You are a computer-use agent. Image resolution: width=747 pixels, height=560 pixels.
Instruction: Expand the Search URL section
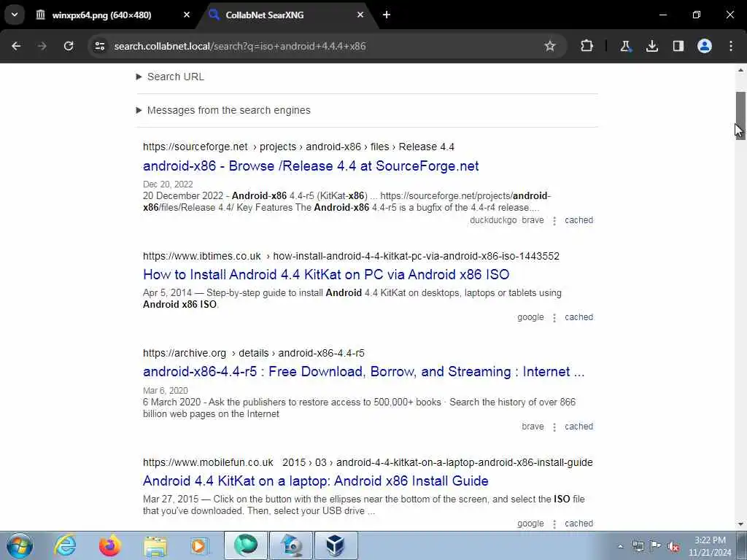[x=170, y=77]
